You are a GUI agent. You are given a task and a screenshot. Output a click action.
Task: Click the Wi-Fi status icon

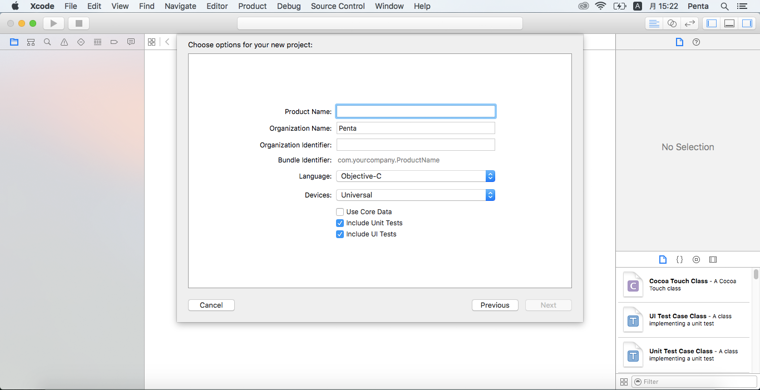(x=601, y=6)
